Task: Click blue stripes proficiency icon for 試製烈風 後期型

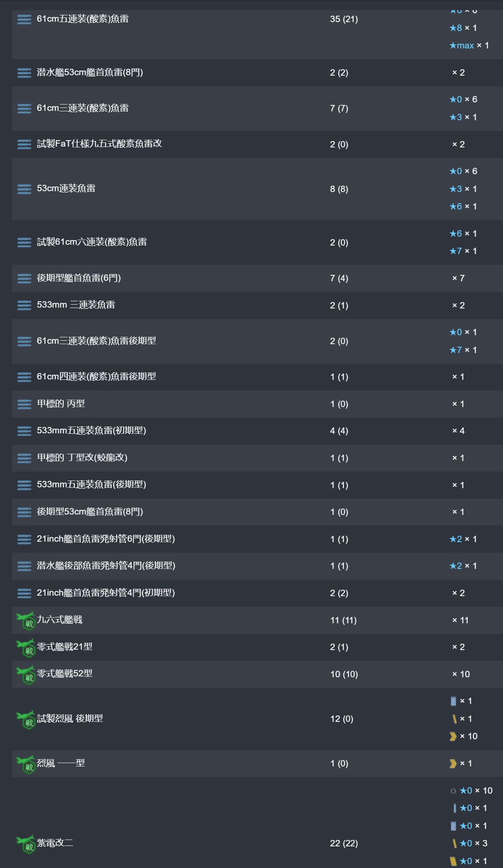Action: [453, 701]
